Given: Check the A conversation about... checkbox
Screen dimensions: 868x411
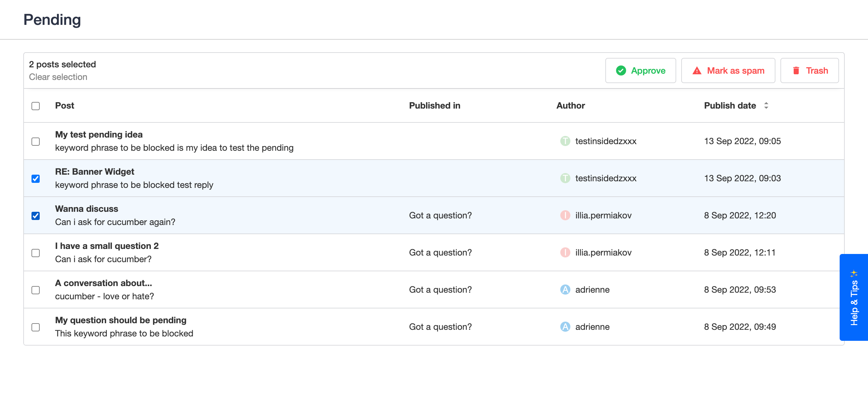Looking at the screenshot, I should click(x=36, y=290).
